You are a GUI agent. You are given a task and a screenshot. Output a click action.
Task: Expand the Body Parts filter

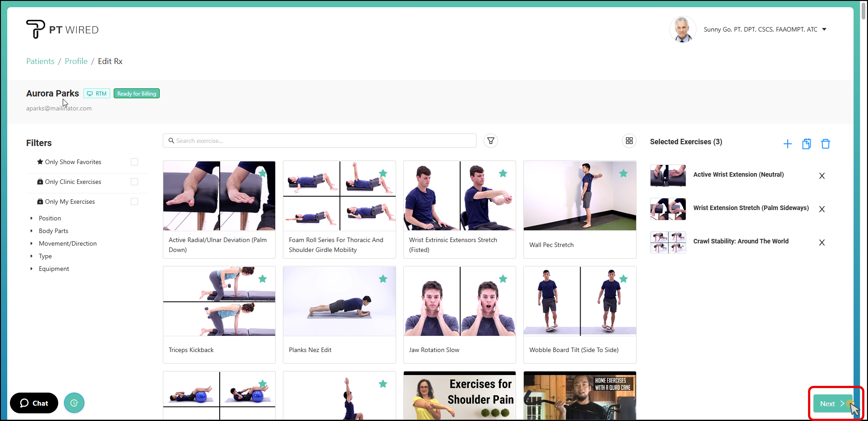[53, 231]
